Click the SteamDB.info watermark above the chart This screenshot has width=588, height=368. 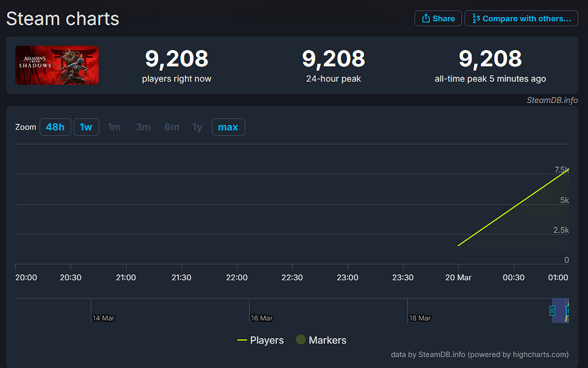pos(552,101)
